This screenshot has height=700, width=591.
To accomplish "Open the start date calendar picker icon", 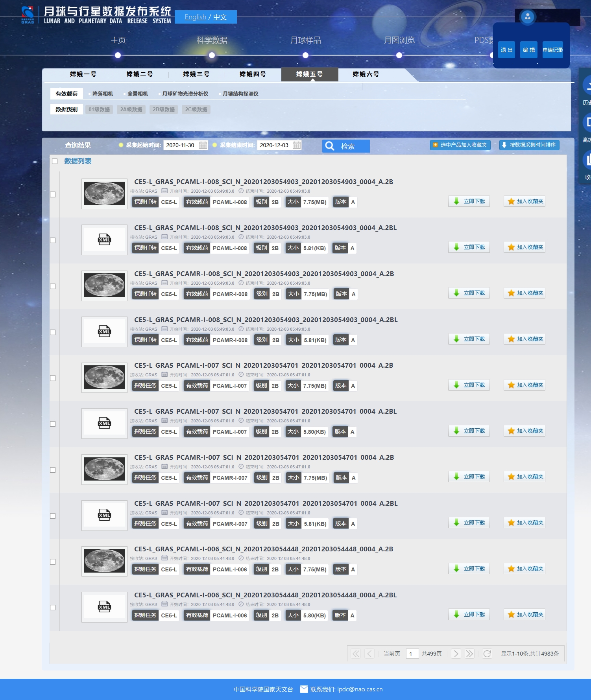I will pos(203,145).
